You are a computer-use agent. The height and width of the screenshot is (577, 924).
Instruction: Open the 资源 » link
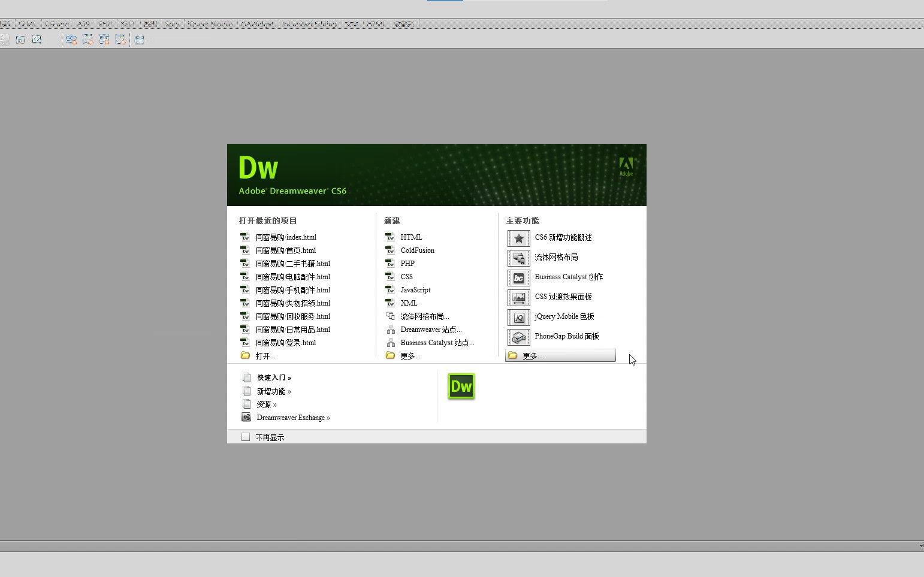pyautogui.click(x=267, y=404)
